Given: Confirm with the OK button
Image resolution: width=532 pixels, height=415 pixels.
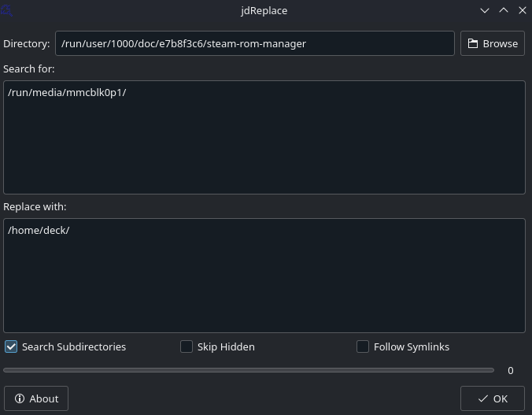Looking at the screenshot, I should 493,398.
